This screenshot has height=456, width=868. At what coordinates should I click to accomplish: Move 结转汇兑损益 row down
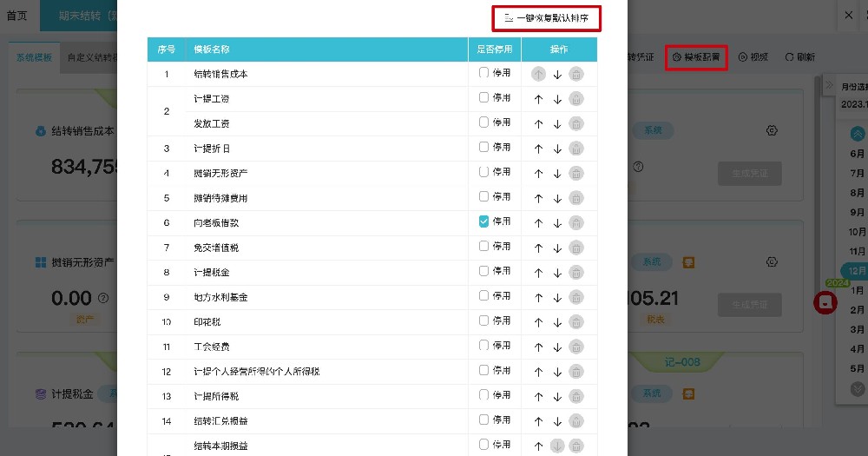[557, 421]
